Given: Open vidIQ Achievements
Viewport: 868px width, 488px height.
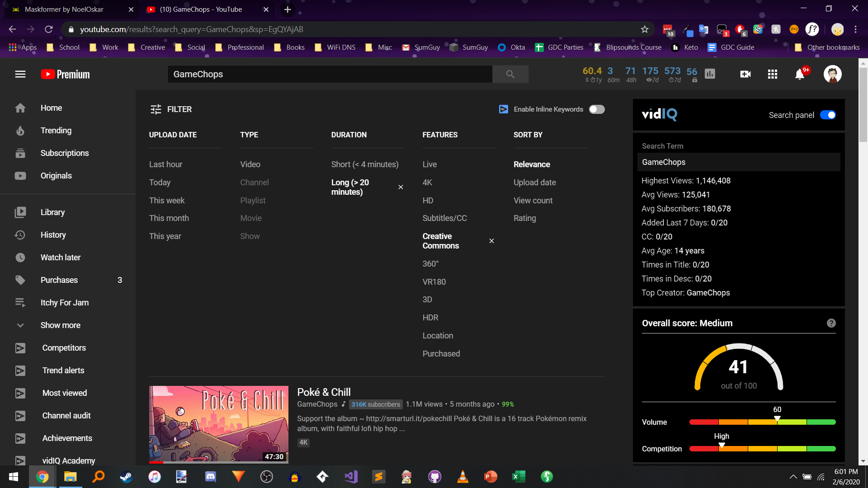Looking at the screenshot, I should [x=68, y=438].
